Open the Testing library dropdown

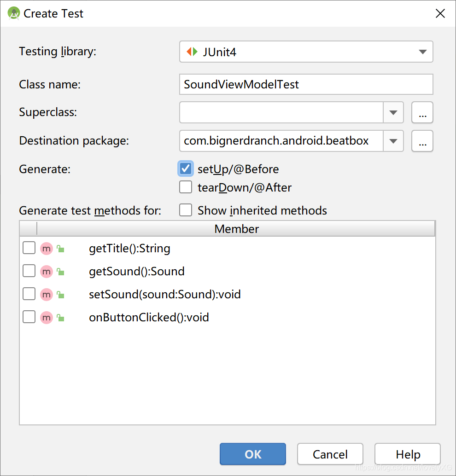[306, 52]
